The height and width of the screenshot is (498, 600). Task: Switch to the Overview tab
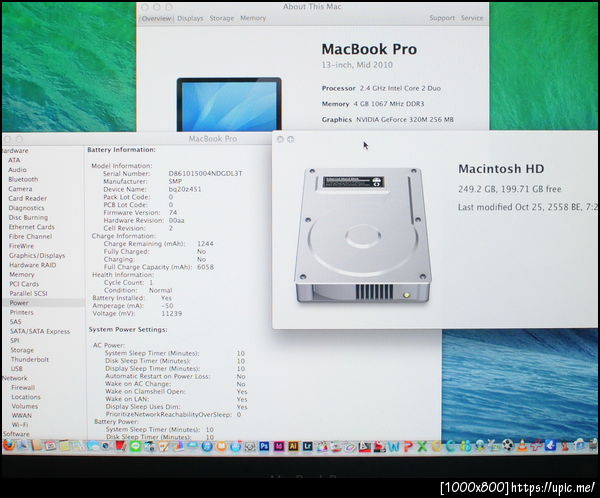(x=157, y=18)
